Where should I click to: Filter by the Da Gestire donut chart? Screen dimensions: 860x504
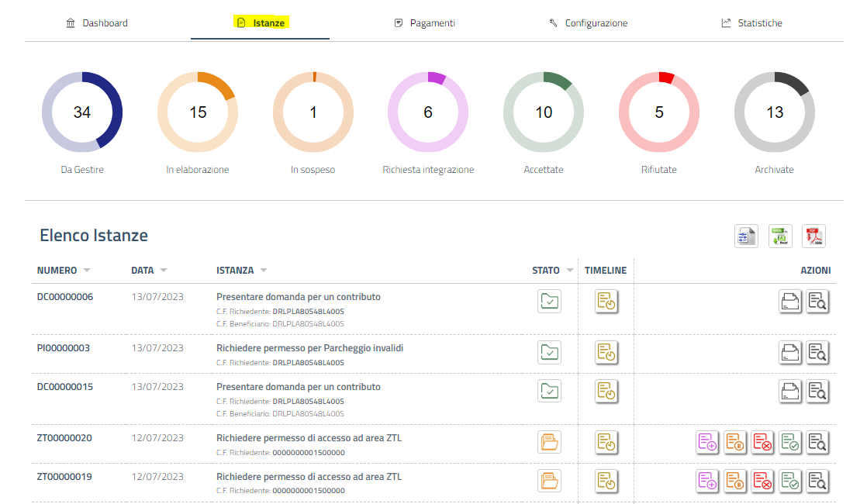point(82,112)
